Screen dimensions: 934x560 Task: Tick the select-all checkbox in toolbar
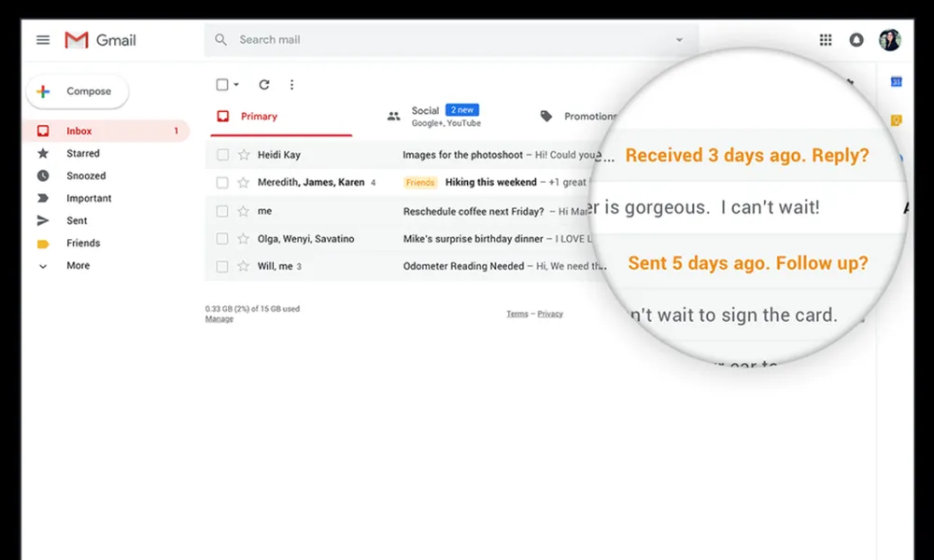tap(222, 85)
